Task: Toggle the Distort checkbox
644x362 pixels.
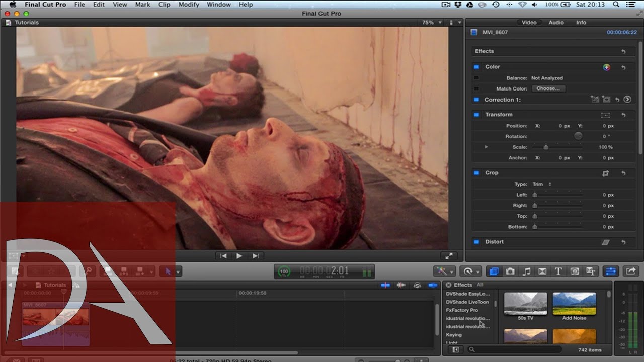Action: (476, 242)
